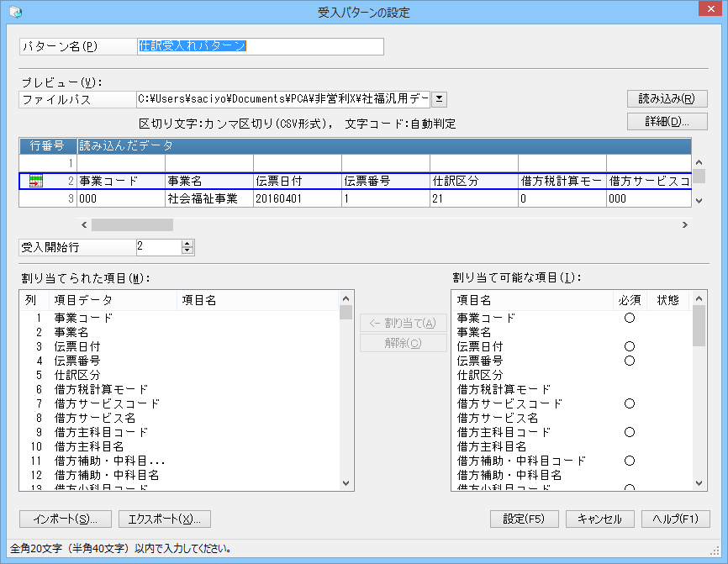Click the start-row marker icon in row 2

coord(36,181)
